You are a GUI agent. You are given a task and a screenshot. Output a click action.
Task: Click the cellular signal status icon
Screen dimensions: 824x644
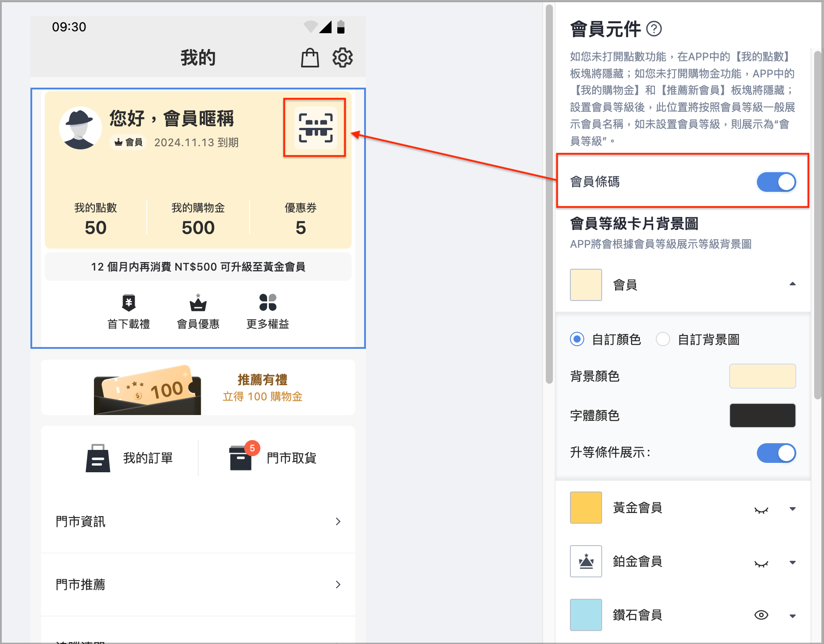coord(326,27)
